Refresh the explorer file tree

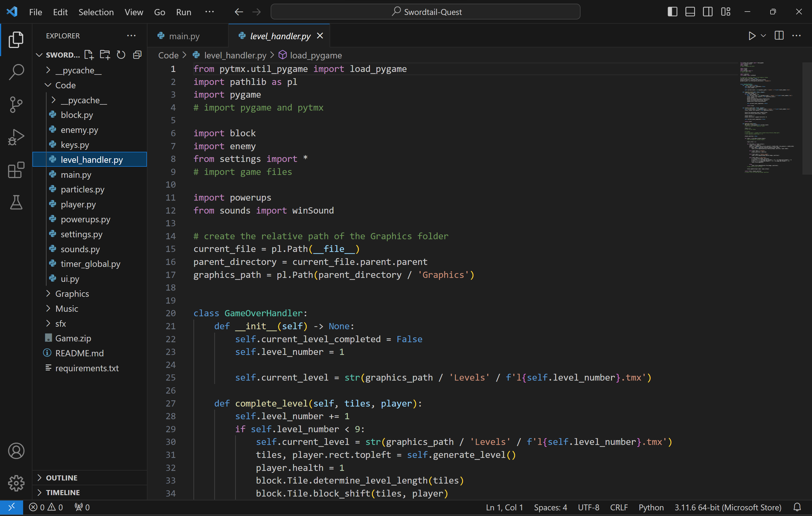pos(121,55)
